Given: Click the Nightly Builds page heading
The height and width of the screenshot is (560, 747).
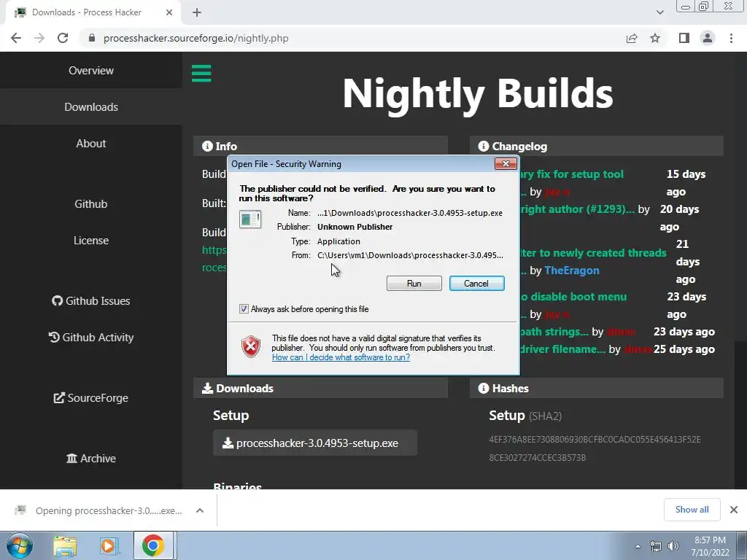Looking at the screenshot, I should click(478, 94).
